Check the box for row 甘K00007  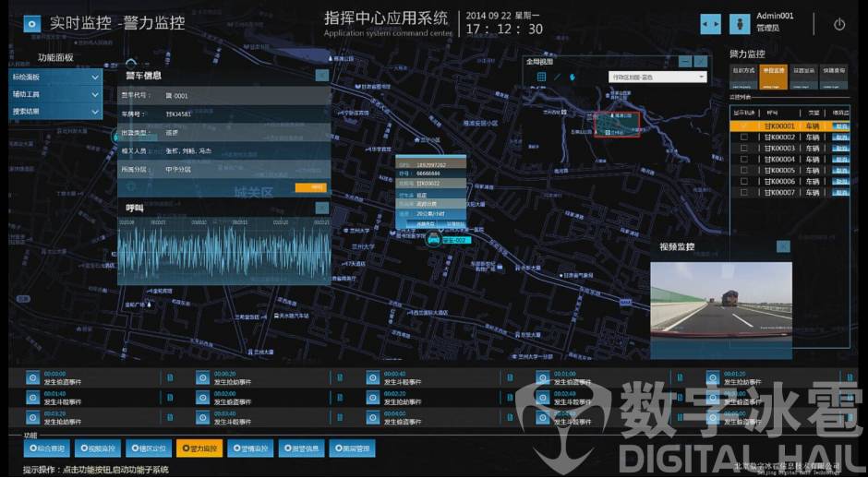coord(743,193)
